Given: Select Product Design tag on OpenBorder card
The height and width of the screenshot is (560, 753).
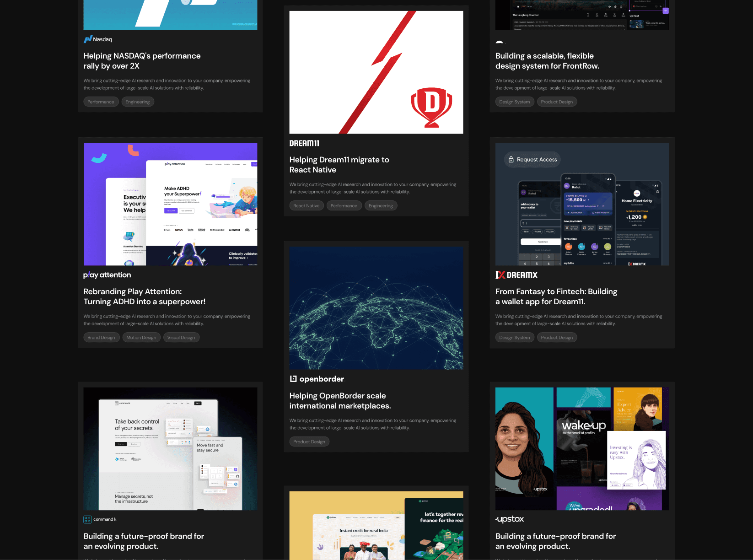Looking at the screenshot, I should 309,442.
